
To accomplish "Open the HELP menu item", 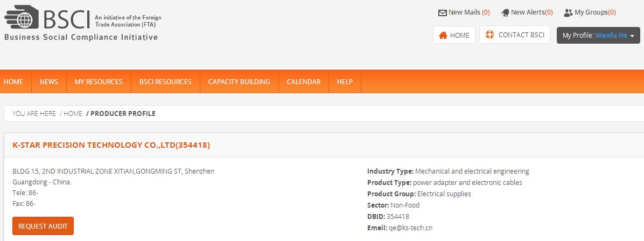I will (x=345, y=82).
